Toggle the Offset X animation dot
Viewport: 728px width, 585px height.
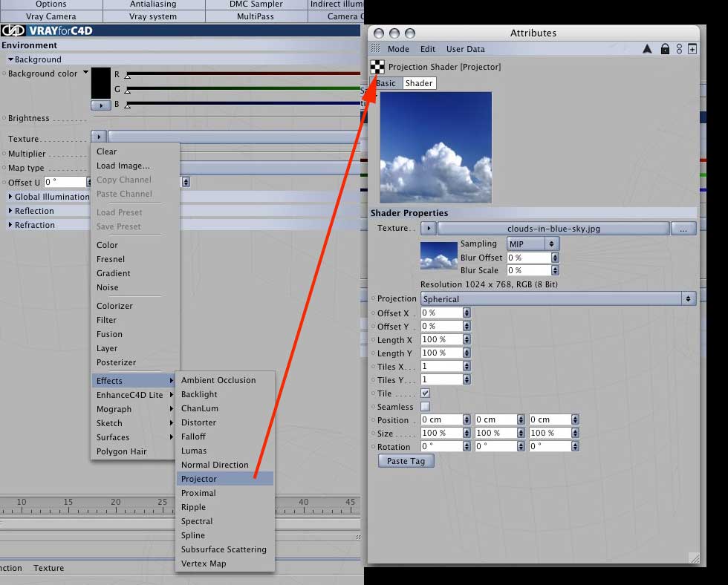click(373, 313)
